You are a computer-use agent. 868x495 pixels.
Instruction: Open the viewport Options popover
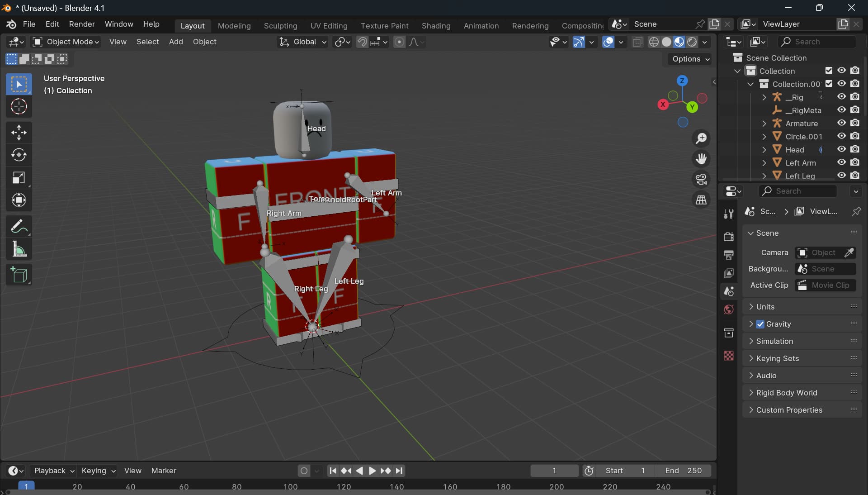[689, 59]
